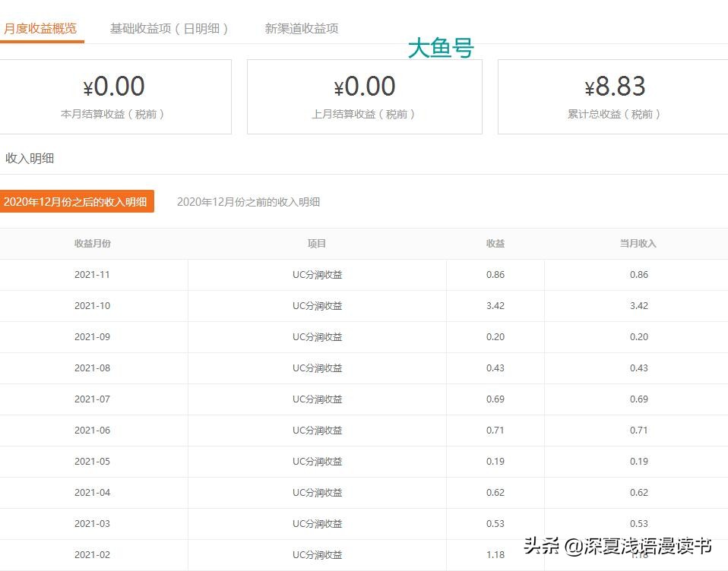
Task: Click the 大鱼号 label text
Action: 441,48
